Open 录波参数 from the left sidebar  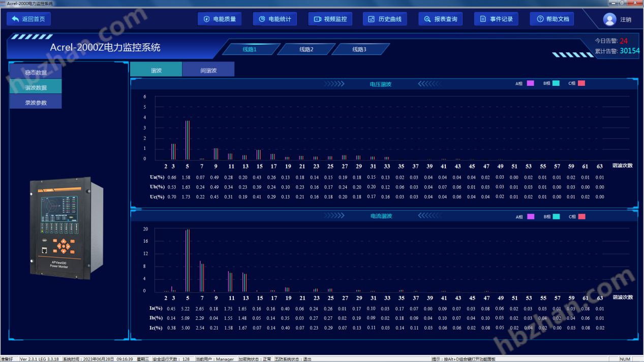(36, 103)
